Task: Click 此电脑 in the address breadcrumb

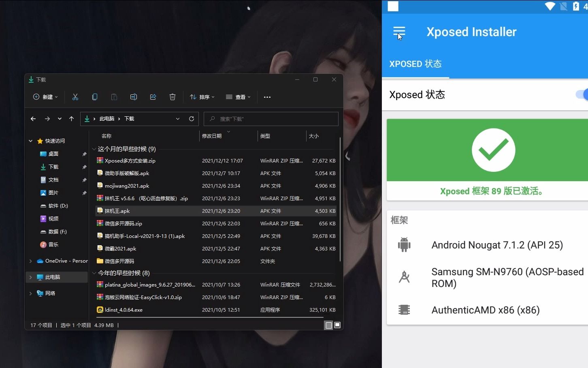Action: click(107, 119)
